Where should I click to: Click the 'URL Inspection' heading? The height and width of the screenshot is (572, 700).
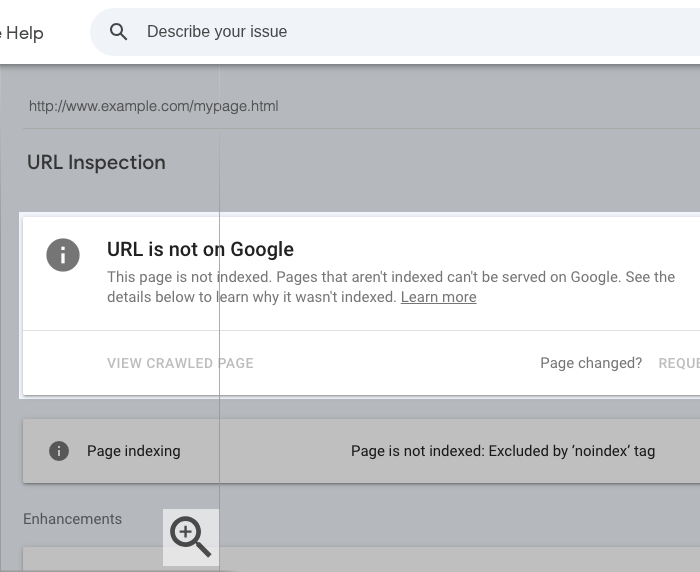(x=96, y=163)
